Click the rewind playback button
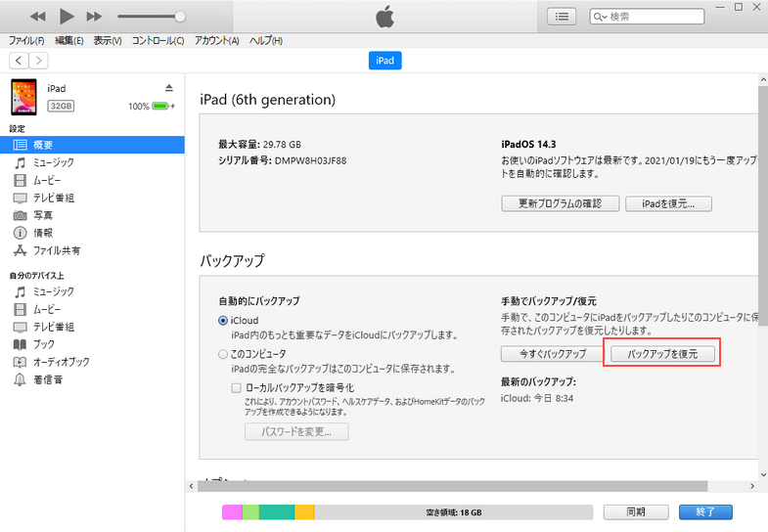Viewport: 768px width, 532px height. coord(38,17)
